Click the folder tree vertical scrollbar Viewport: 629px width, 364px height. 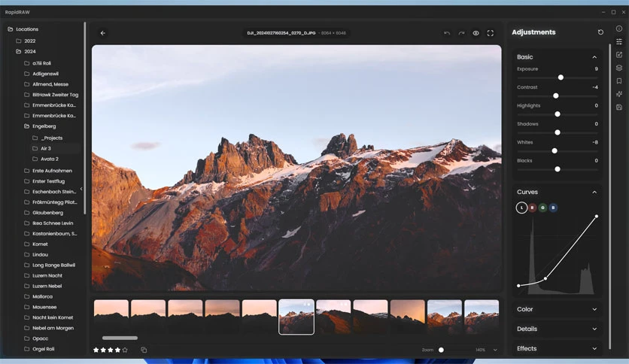point(84,118)
